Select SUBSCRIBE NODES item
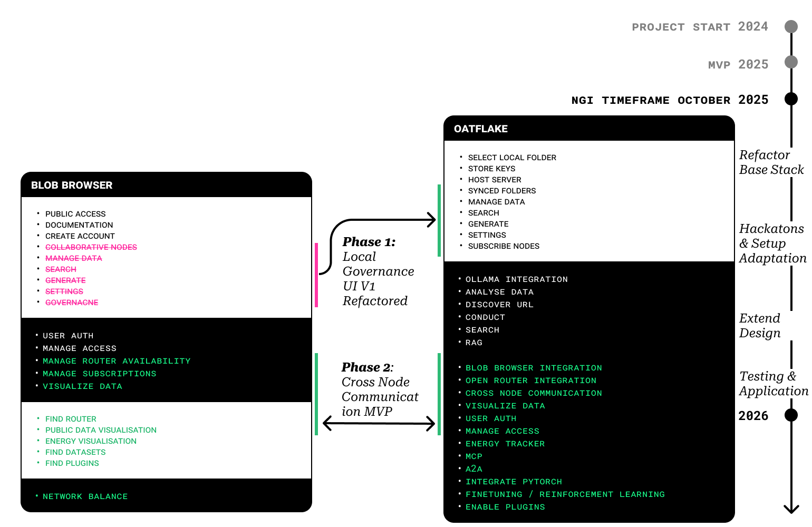This screenshot has width=812, height=527. [x=504, y=246]
